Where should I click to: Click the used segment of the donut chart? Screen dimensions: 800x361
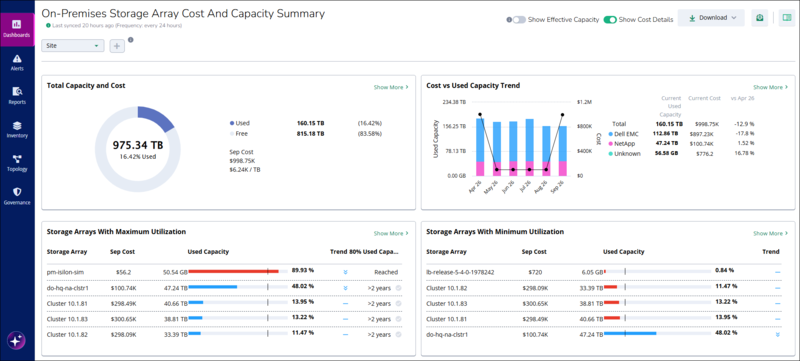coord(158,119)
